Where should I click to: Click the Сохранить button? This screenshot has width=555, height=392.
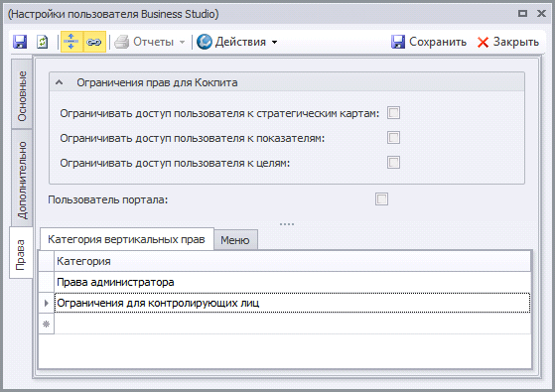[429, 42]
